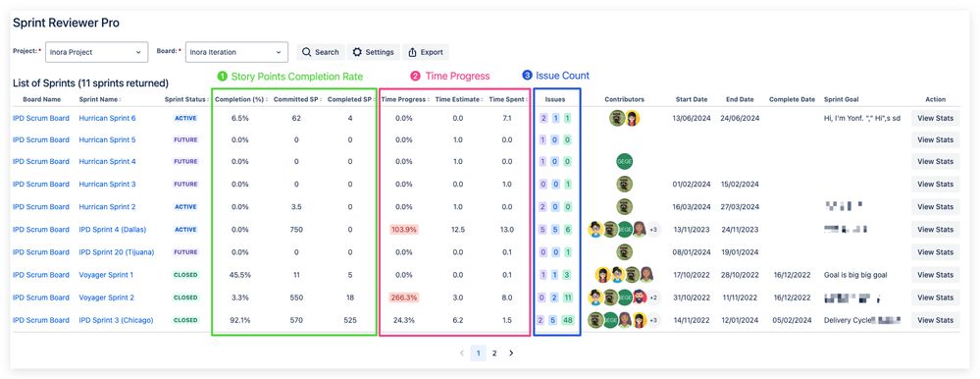Click View Stats for Hurrican Sprint 5

pyautogui.click(x=935, y=140)
